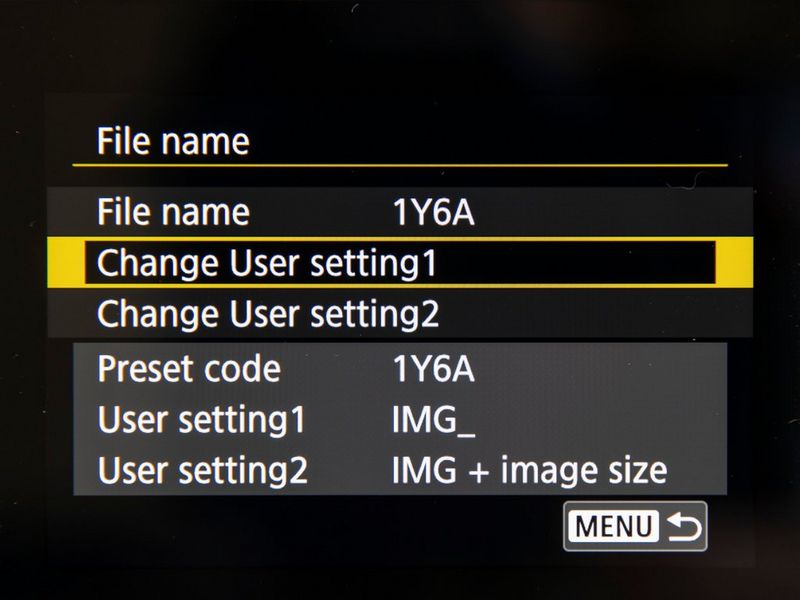Click the User setting2 info label

202,470
